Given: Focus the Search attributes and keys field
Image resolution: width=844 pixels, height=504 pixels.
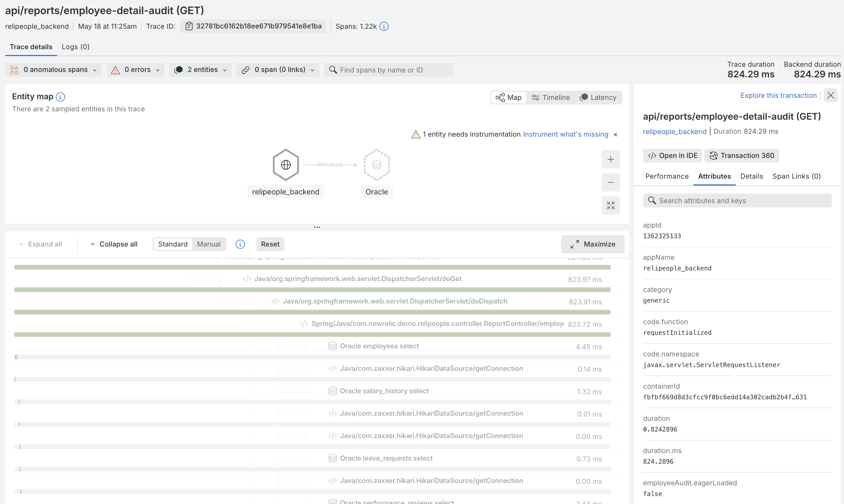Looking at the screenshot, I should 737,201.
